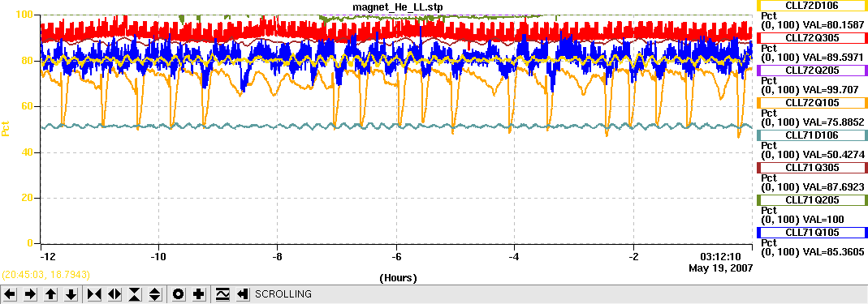Select the CLL72D106 legend entry
The image size is (868, 304).
pyautogui.click(x=811, y=6)
